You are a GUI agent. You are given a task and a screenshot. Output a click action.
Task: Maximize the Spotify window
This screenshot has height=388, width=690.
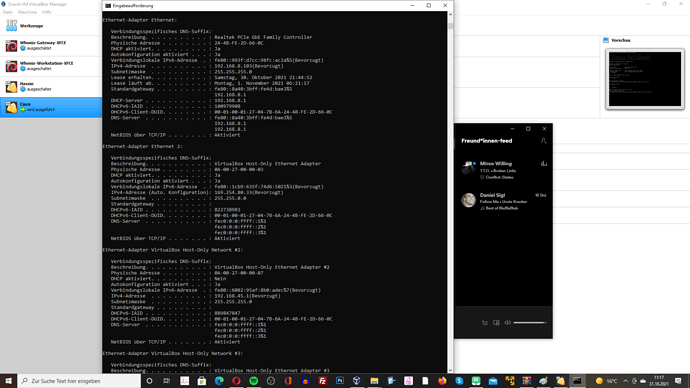[528, 128]
